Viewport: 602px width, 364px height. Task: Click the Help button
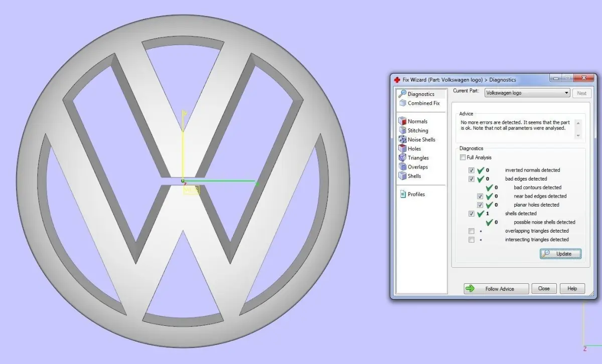coord(572,289)
